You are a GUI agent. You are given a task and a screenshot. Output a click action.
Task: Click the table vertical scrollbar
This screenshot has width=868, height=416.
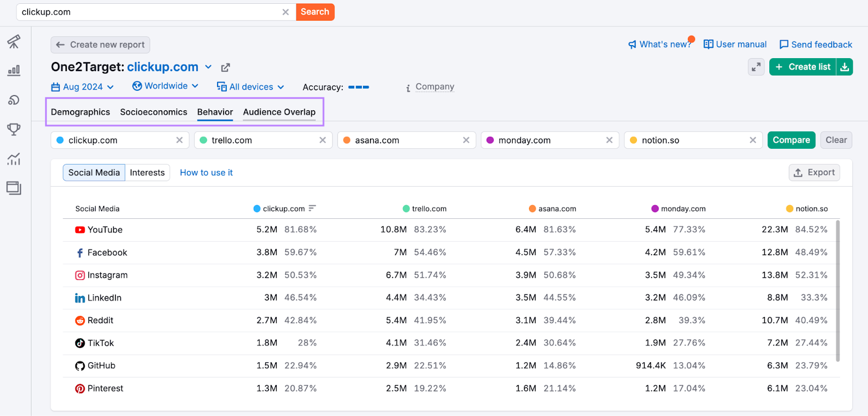point(838,291)
